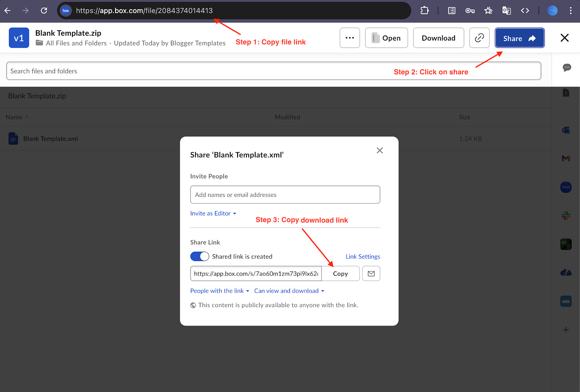Bookmark this page with the star icon
Viewport: 580px width, 392px height.
pos(488,11)
